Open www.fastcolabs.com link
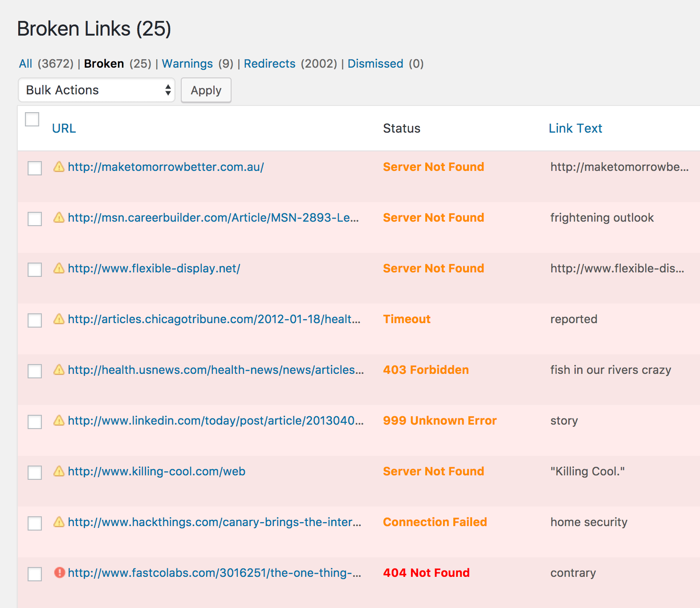Image resolution: width=700 pixels, height=608 pixels. pos(215,573)
